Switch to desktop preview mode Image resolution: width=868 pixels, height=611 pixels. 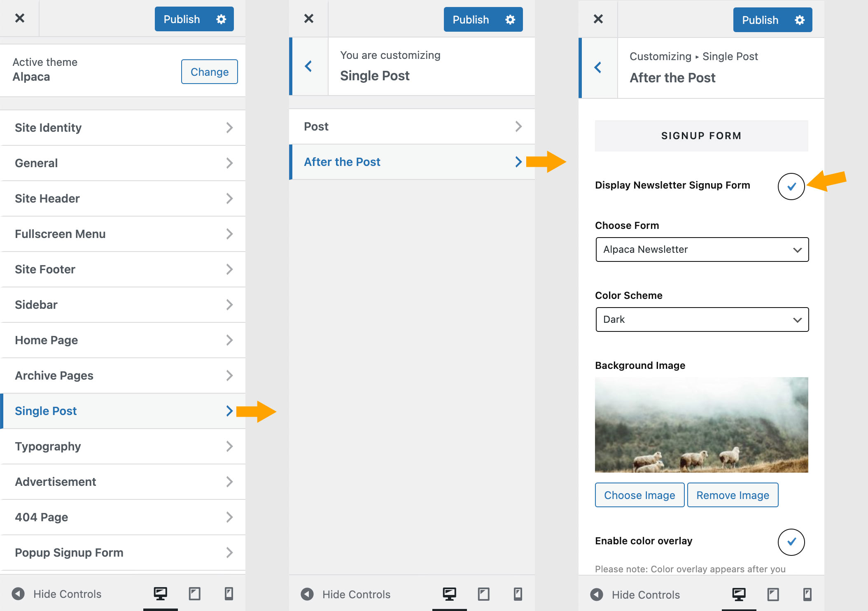coord(161,593)
